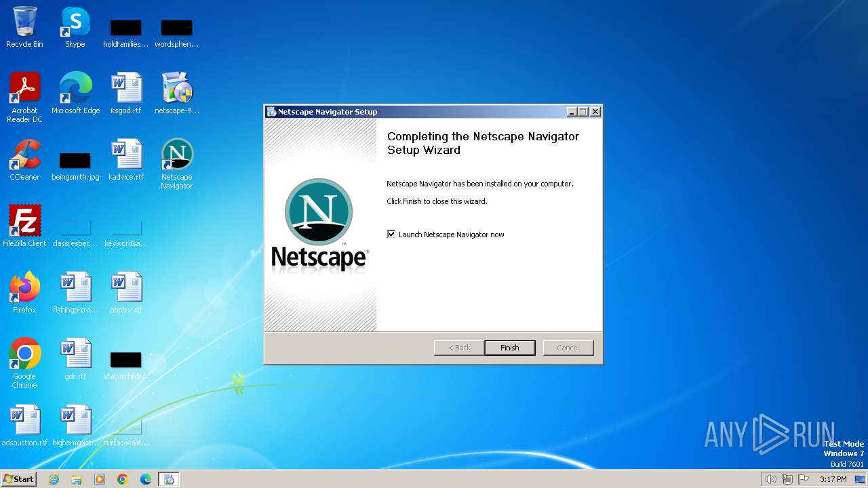Viewport: 868px width, 488px height.
Task: Close the Netscape Navigator Setup window
Action: point(595,112)
